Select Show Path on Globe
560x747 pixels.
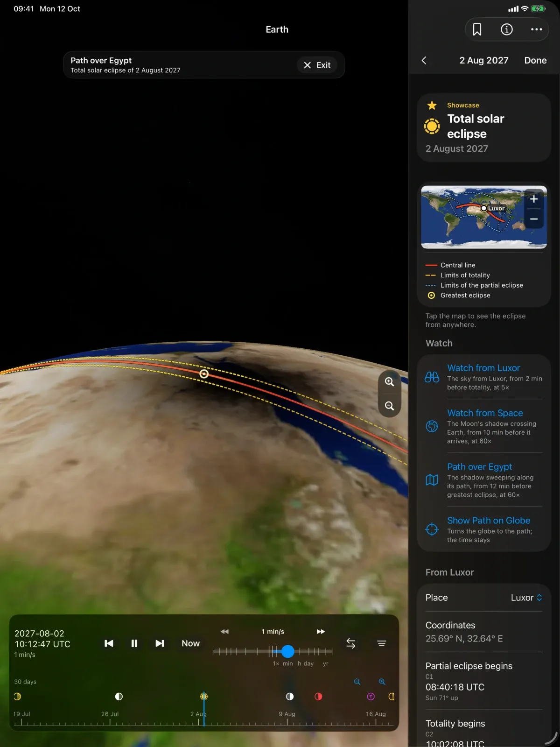[x=489, y=520]
